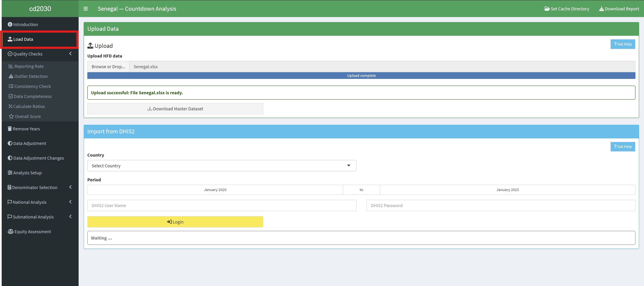Open the Analysis Setup page
The width and height of the screenshot is (644, 286).
click(27, 172)
